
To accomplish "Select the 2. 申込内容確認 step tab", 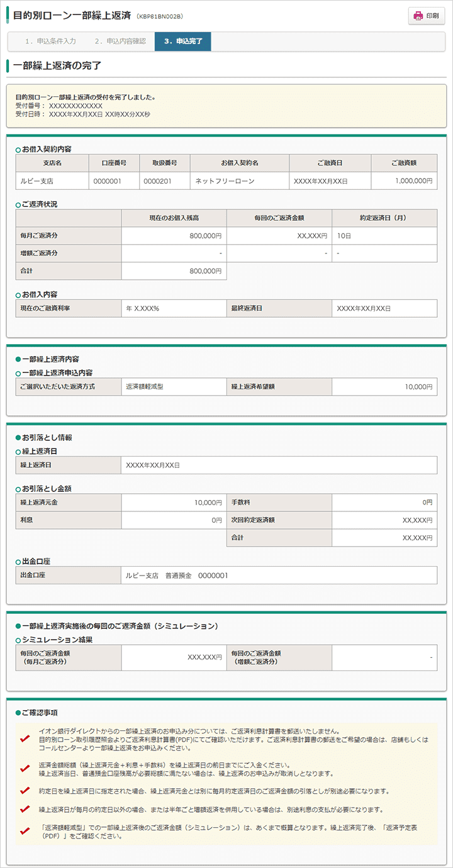I will (x=120, y=41).
